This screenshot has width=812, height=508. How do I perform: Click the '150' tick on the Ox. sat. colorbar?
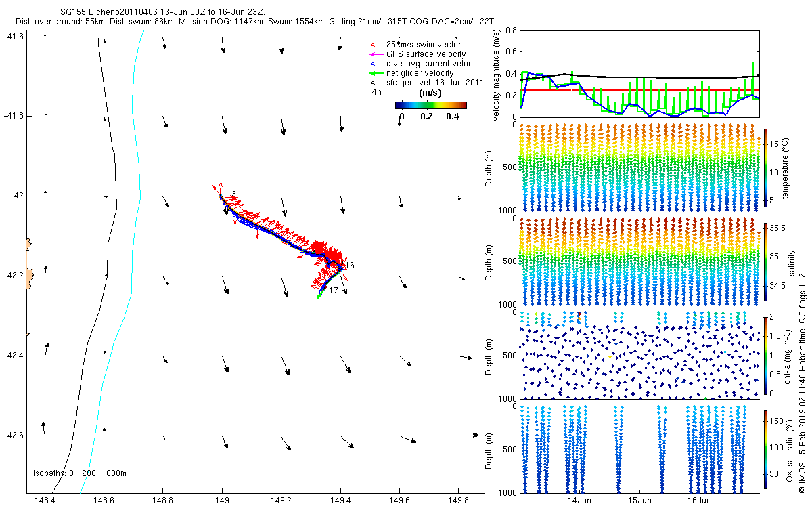pos(777,421)
